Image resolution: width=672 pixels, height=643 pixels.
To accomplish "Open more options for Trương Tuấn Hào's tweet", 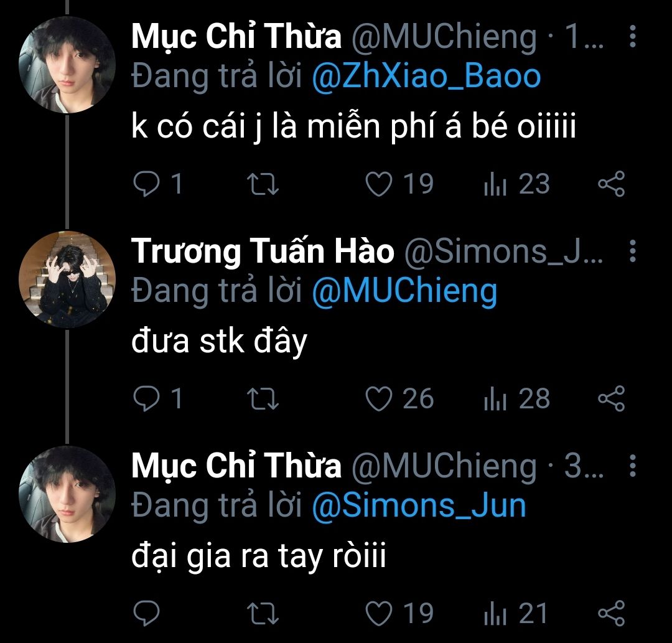I will tap(633, 251).
